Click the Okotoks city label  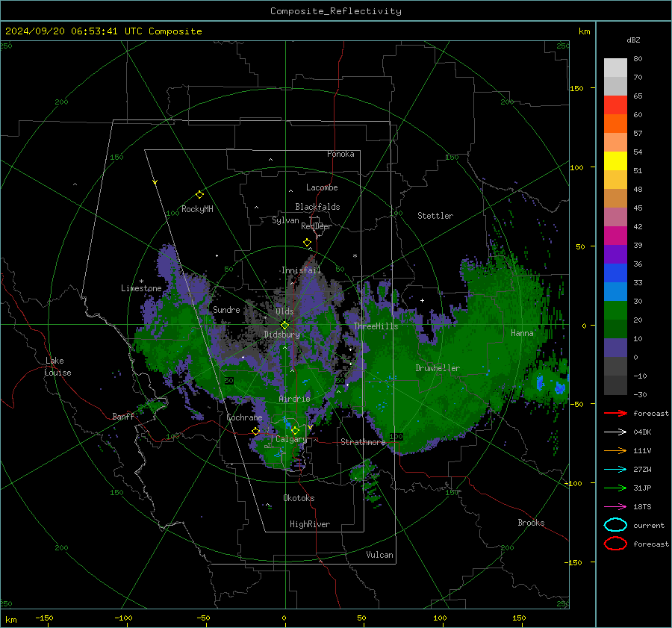point(299,498)
